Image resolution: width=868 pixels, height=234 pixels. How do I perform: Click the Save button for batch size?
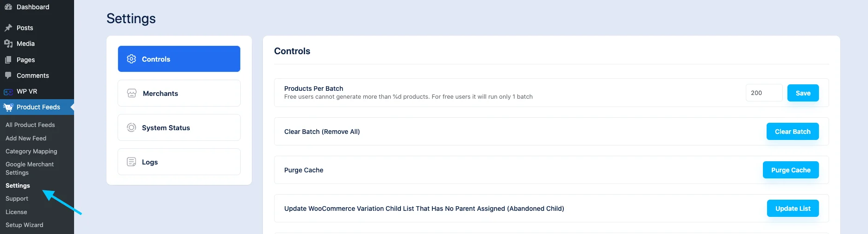point(803,93)
